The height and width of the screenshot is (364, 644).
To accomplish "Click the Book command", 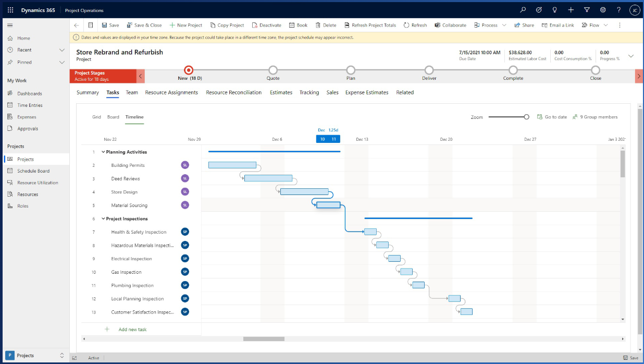I will coord(298,25).
